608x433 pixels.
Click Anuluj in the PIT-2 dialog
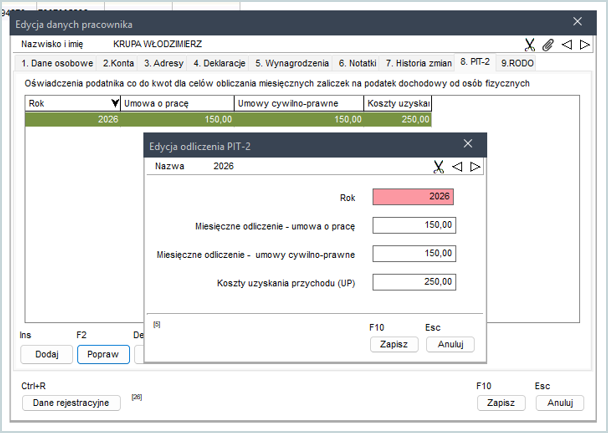tap(450, 344)
